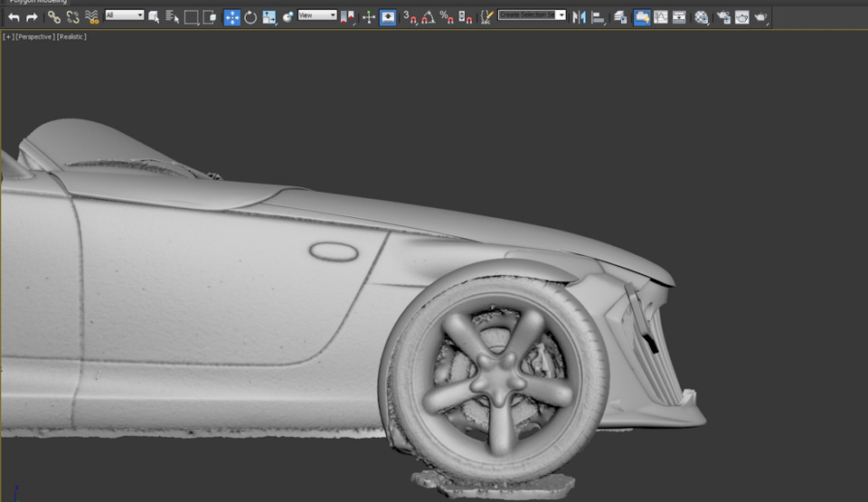This screenshot has width=868, height=502.
Task: Toggle the Spinner Snap button
Action: pyautogui.click(x=465, y=17)
